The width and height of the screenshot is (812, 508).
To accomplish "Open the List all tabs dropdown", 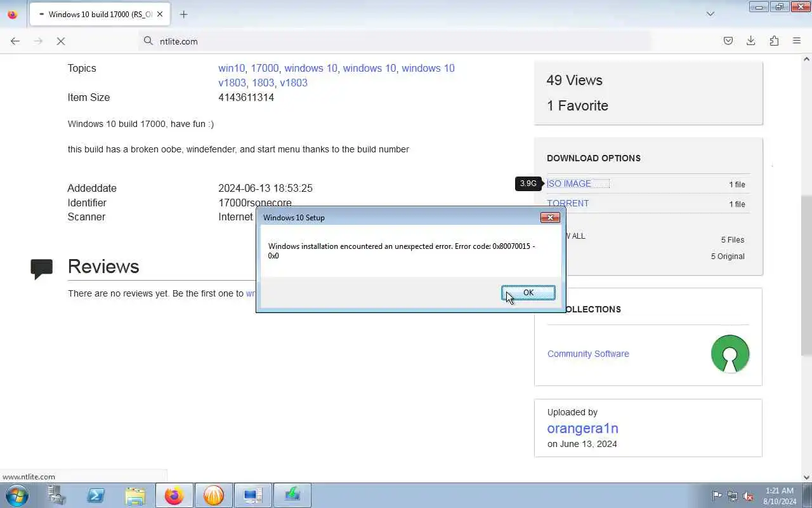I will coord(710,14).
